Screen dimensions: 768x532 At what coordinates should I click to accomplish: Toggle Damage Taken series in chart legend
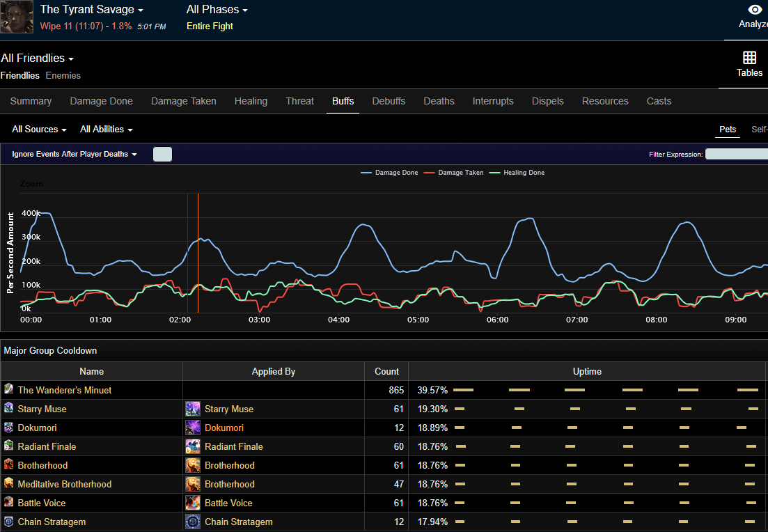pyautogui.click(x=453, y=173)
